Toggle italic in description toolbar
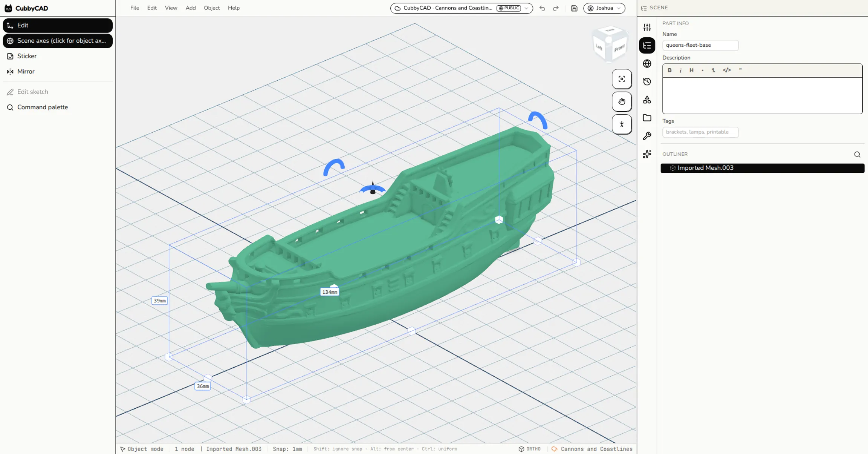Viewport: 868px width, 454px height. tap(680, 70)
